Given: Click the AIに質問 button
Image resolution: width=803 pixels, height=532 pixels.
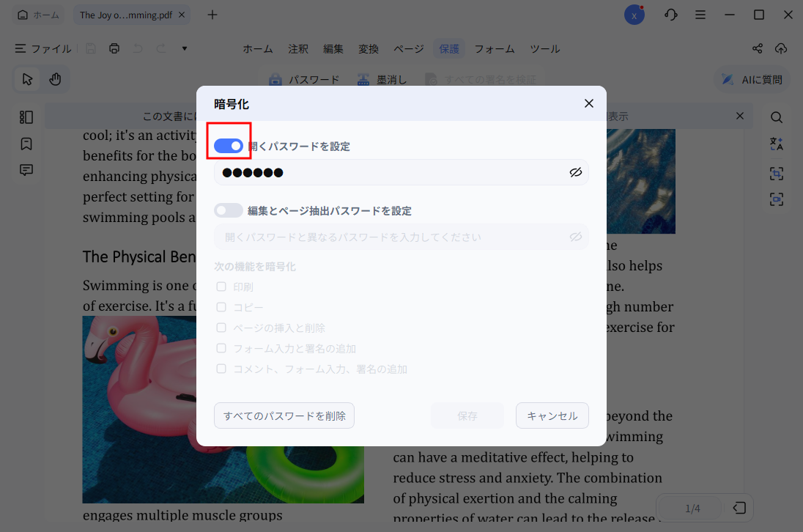Looking at the screenshot, I should point(750,79).
